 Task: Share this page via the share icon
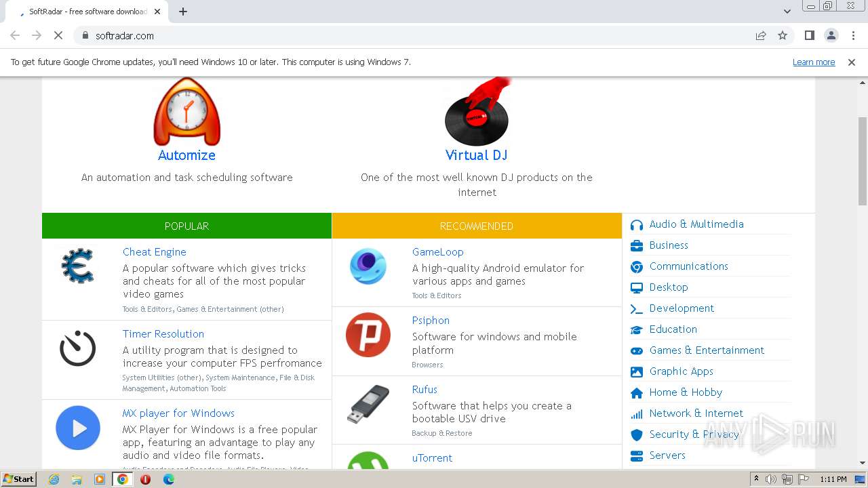coord(761,35)
